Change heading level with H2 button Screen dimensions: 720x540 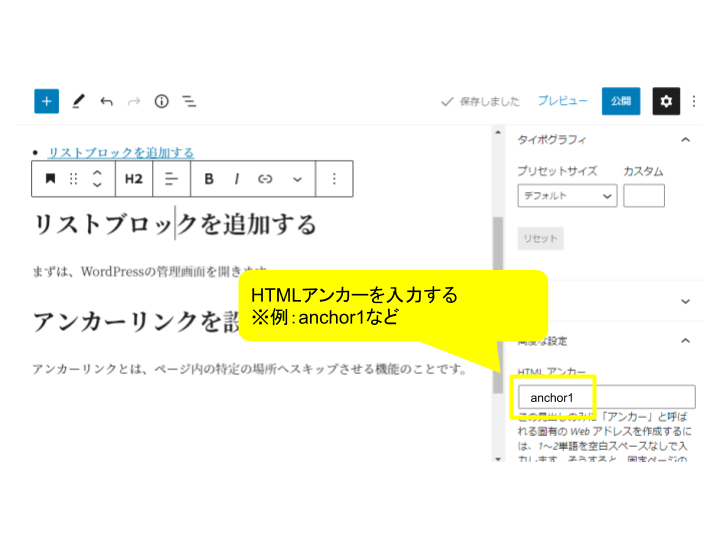[134, 179]
